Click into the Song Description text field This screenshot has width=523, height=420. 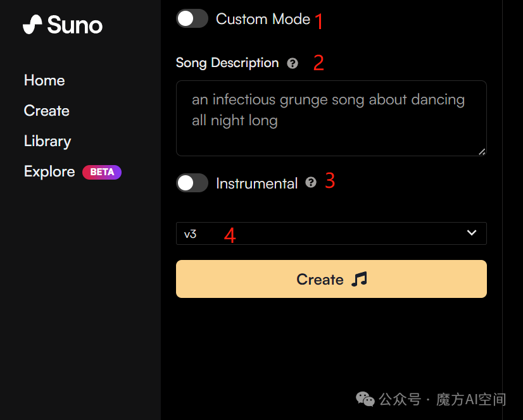(x=331, y=118)
